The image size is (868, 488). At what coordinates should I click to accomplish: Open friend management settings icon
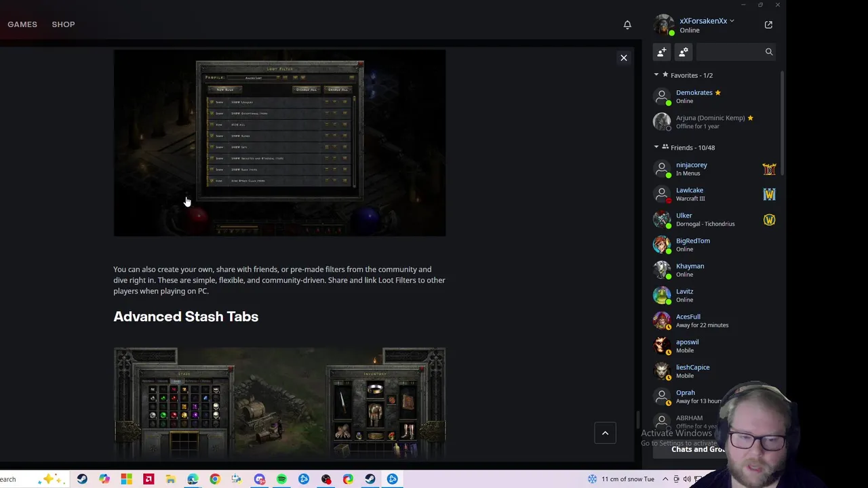[x=684, y=52]
